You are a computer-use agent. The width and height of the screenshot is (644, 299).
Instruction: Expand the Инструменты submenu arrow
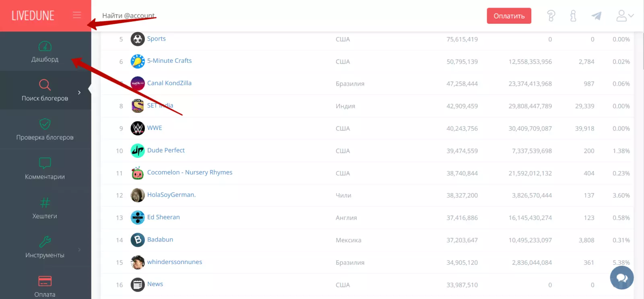[x=79, y=250]
